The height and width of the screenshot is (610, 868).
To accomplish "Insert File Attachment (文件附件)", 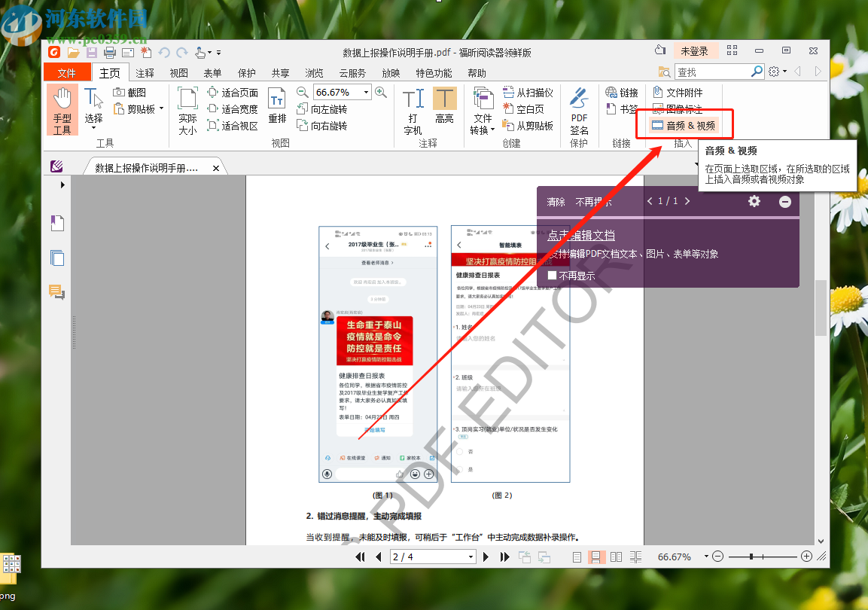I will click(x=678, y=93).
